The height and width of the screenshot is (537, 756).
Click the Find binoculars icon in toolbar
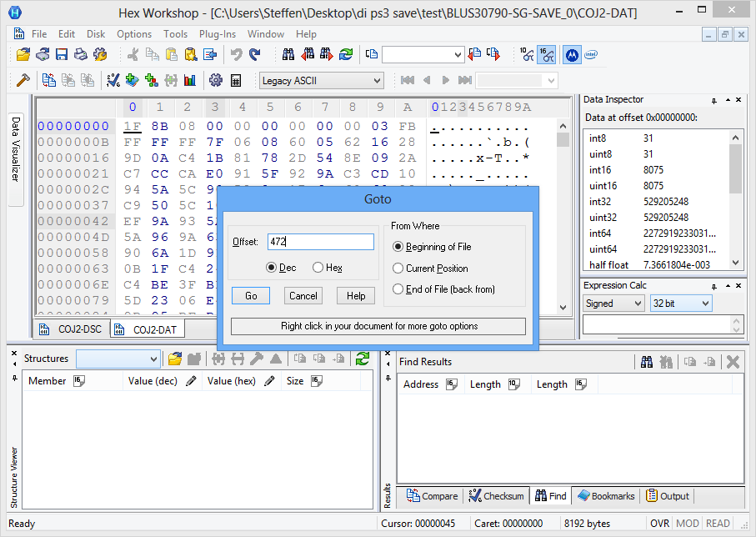tap(288, 55)
